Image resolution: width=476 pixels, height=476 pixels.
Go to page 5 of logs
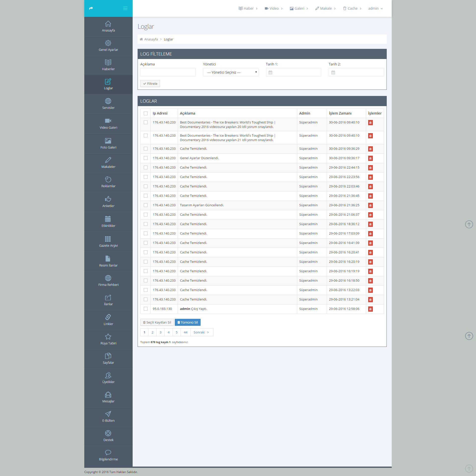coord(177,332)
